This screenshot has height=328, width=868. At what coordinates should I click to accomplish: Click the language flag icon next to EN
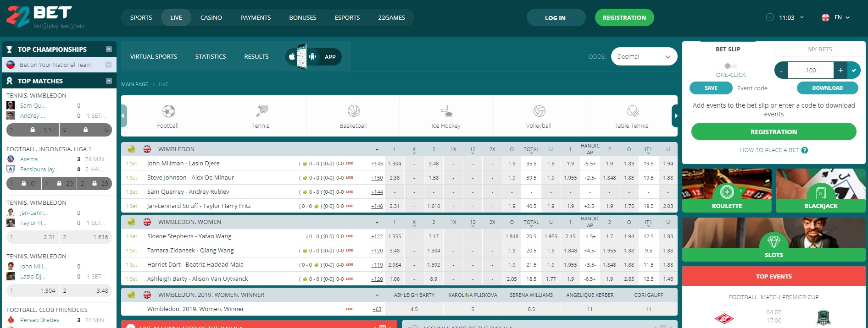[825, 17]
